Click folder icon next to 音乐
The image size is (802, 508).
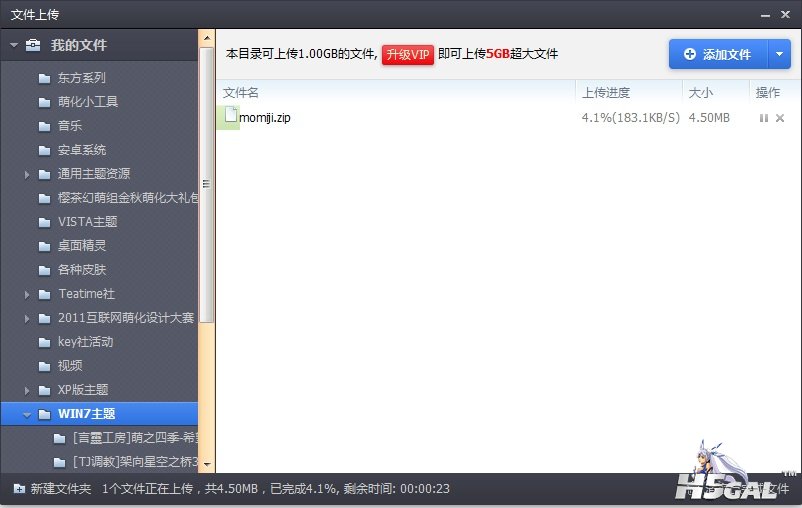(x=44, y=126)
